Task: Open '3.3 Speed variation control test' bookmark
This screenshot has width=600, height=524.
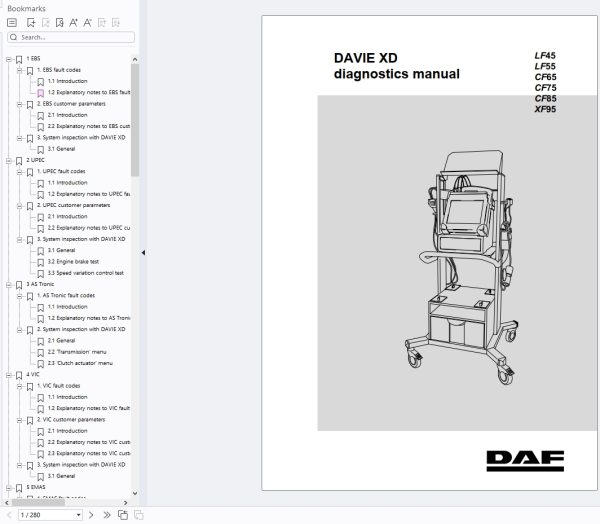Action: click(x=86, y=273)
